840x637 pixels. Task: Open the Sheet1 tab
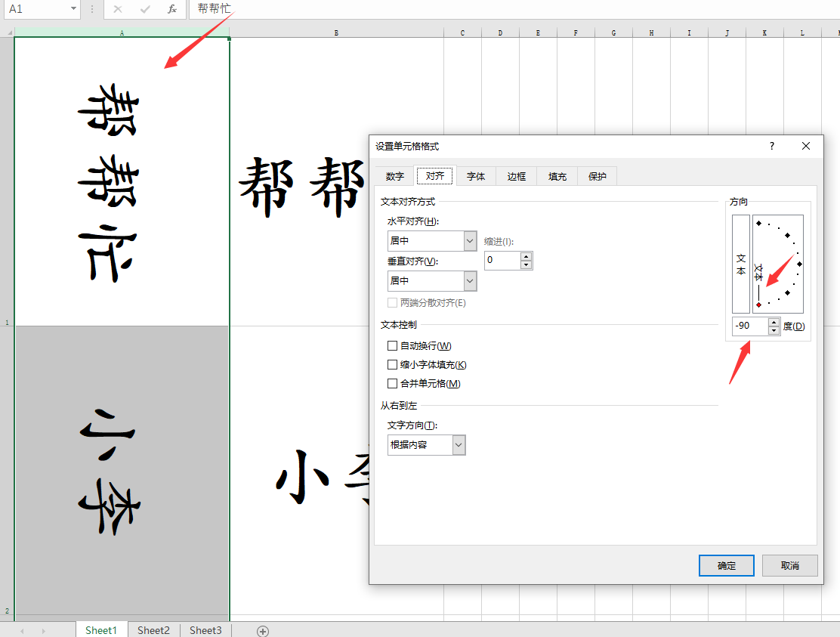tap(100, 630)
